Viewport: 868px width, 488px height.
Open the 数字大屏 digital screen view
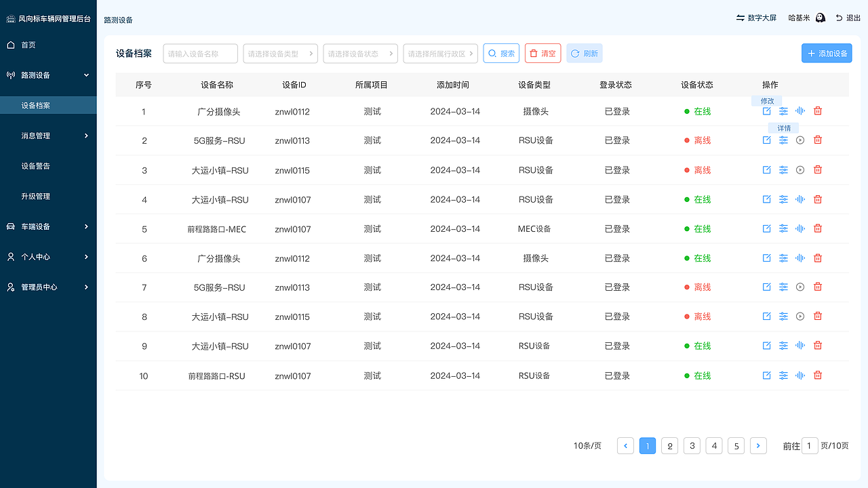[x=756, y=19]
